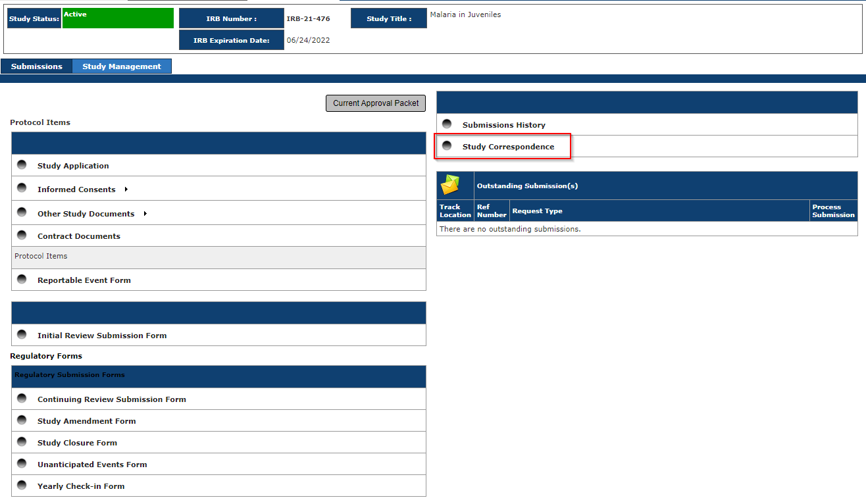Screen dimensions: 866x504
Task: Switch to the Study Management tab
Action: coord(122,66)
